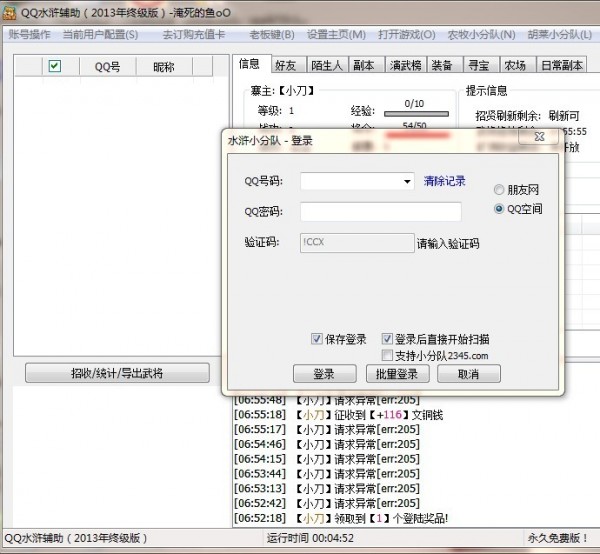Switch to the 装备 tab
This screenshot has height=554, width=600.
(442, 65)
